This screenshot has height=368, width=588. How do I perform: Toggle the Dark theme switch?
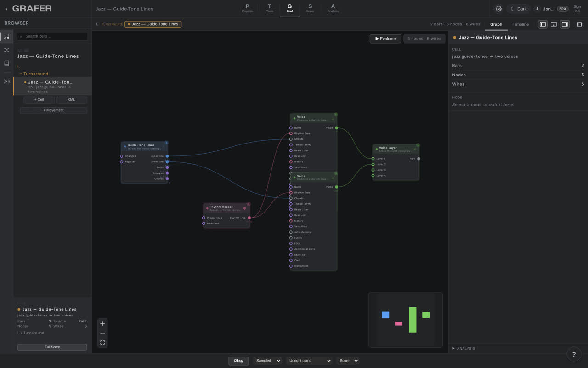coord(519,9)
